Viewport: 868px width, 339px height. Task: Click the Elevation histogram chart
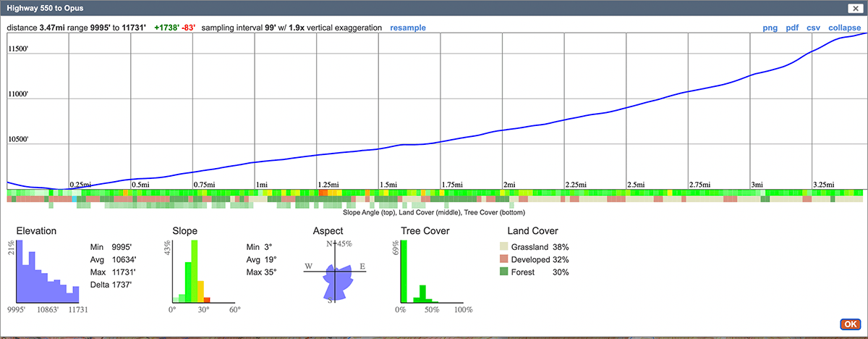coord(47,272)
